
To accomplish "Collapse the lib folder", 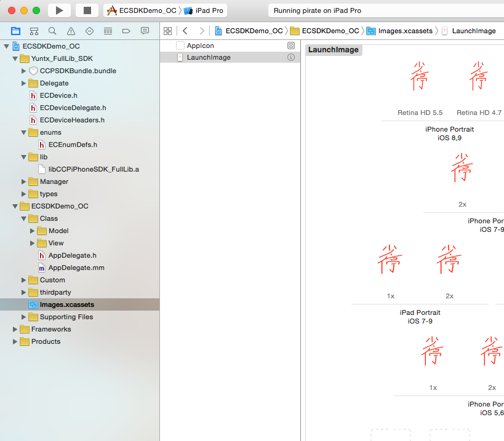I will tap(23, 157).
